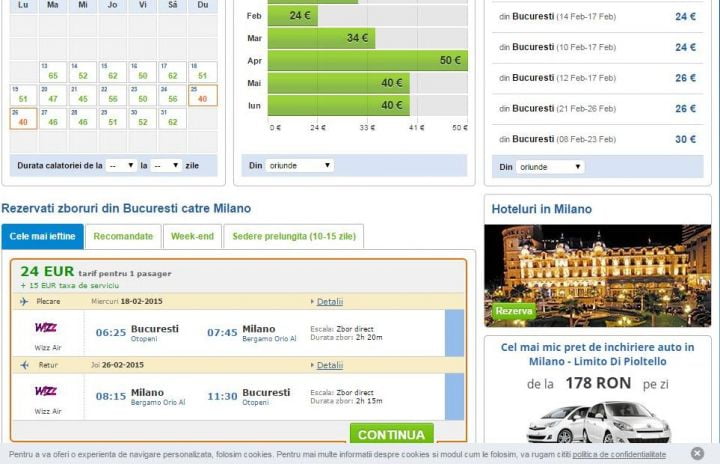
Task: Click the return plane icon beside Retur
Action: point(24,365)
